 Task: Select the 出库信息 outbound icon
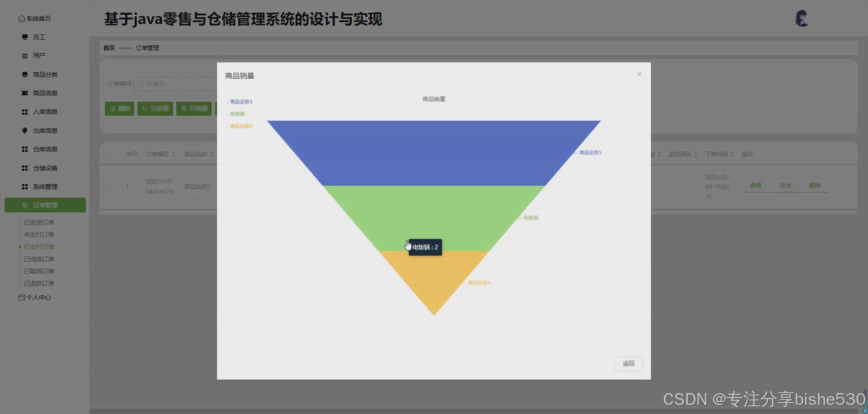tap(24, 130)
